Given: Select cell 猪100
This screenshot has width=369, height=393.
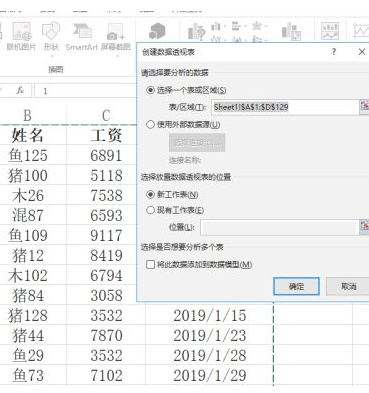Looking at the screenshot, I should [28, 175].
